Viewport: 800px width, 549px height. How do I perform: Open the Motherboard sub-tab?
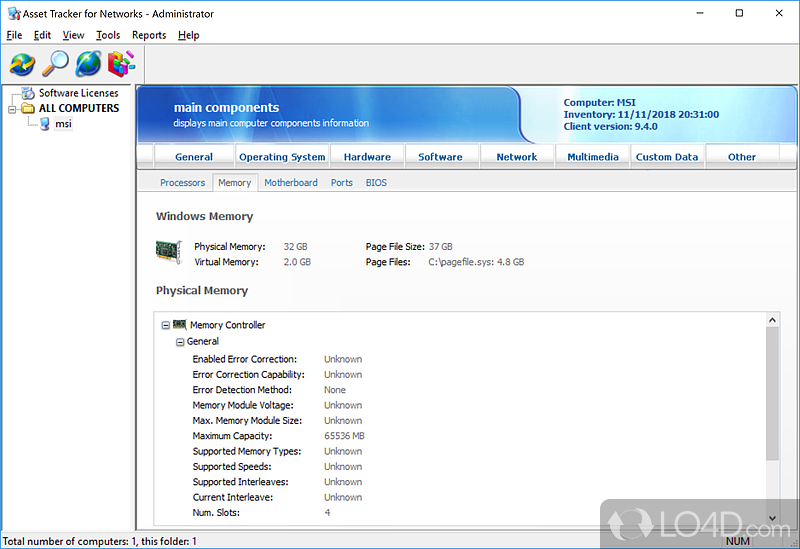point(291,183)
